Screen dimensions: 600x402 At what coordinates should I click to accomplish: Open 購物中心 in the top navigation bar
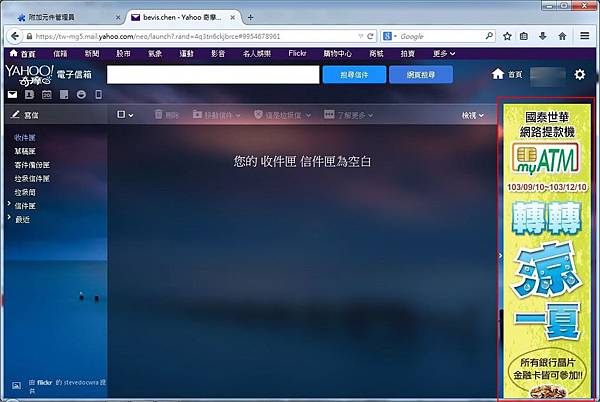click(337, 54)
